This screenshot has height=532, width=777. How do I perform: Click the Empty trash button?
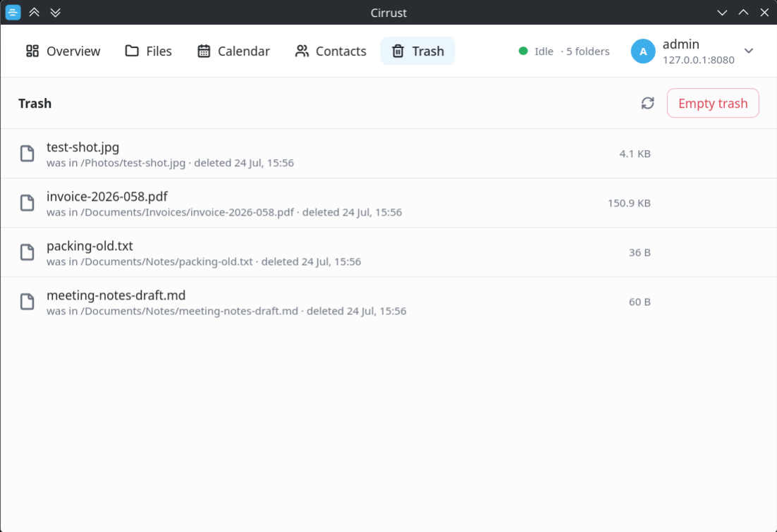(x=713, y=103)
